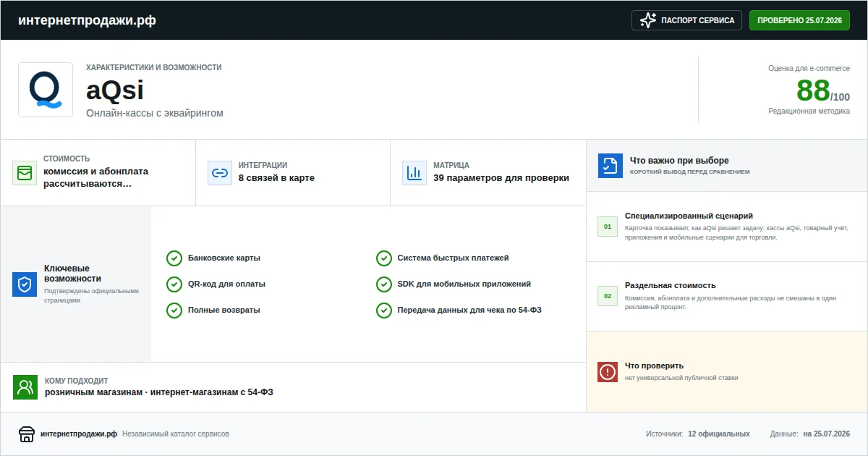Open the интернетпродажи.рф header logo link
This screenshot has width=868, height=456.
tap(87, 20)
